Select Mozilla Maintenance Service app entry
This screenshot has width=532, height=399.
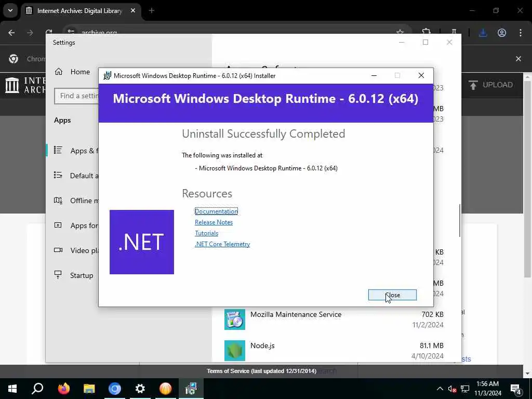334,320
